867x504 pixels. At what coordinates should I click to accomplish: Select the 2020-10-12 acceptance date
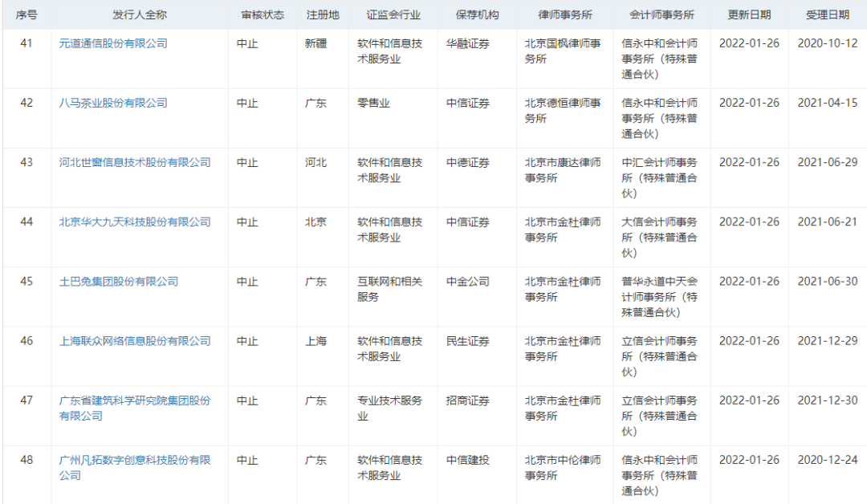pos(828,43)
